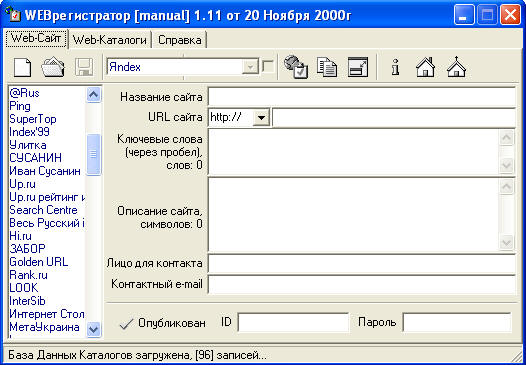Select Search Centre in the catalog list
526x365 pixels.
tap(43, 210)
